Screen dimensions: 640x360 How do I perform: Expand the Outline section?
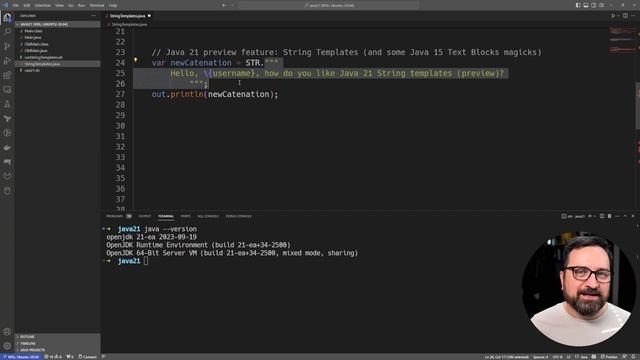(58, 337)
